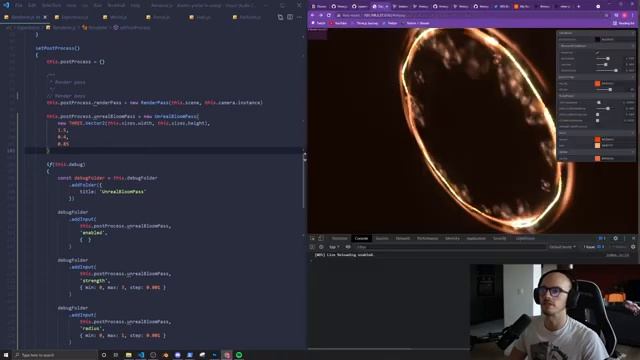The height and width of the screenshot is (360, 640).
Task: Click the threshold slider in the debug panel
Action: click(607, 70)
